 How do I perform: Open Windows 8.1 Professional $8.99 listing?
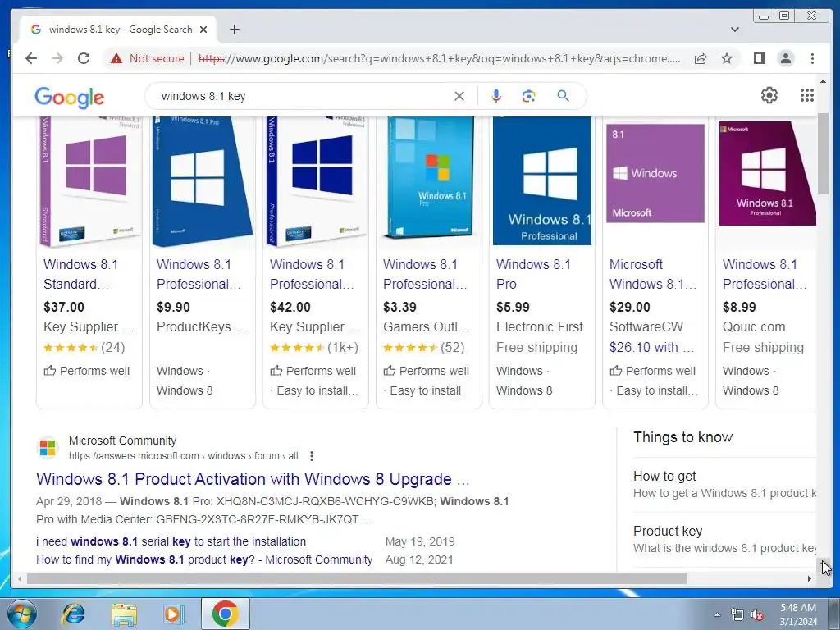[x=765, y=274]
